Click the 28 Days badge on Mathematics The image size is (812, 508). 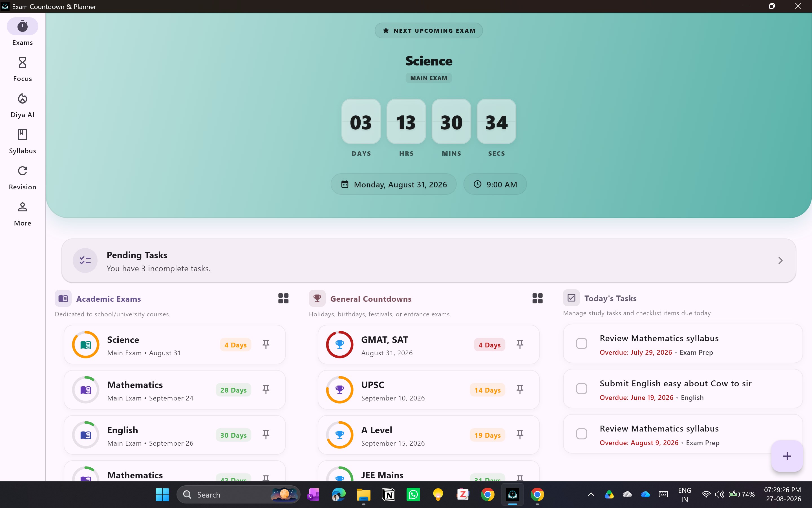[x=233, y=390]
